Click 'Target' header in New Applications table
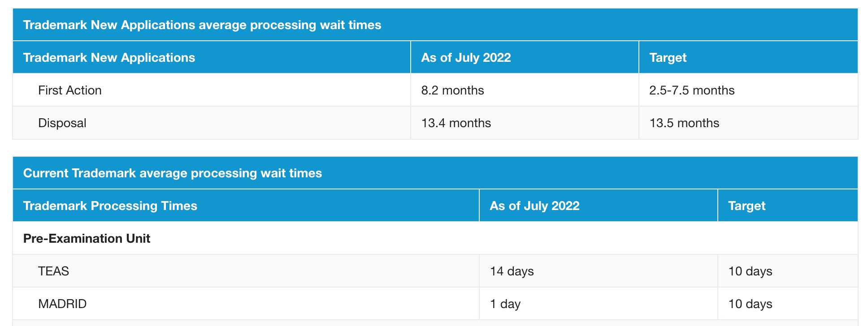Image resolution: width=868 pixels, height=326 pixels. (668, 58)
